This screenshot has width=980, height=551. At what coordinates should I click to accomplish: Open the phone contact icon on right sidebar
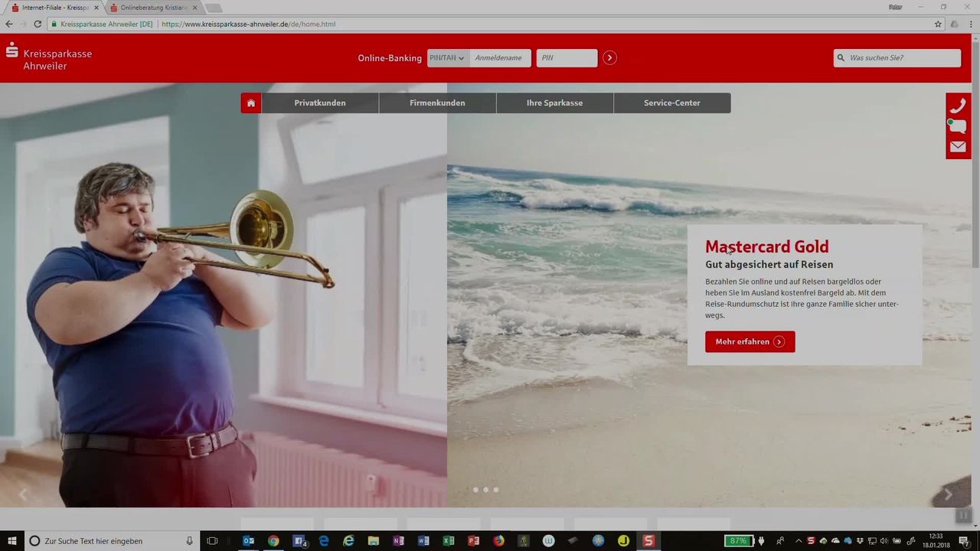pos(958,106)
